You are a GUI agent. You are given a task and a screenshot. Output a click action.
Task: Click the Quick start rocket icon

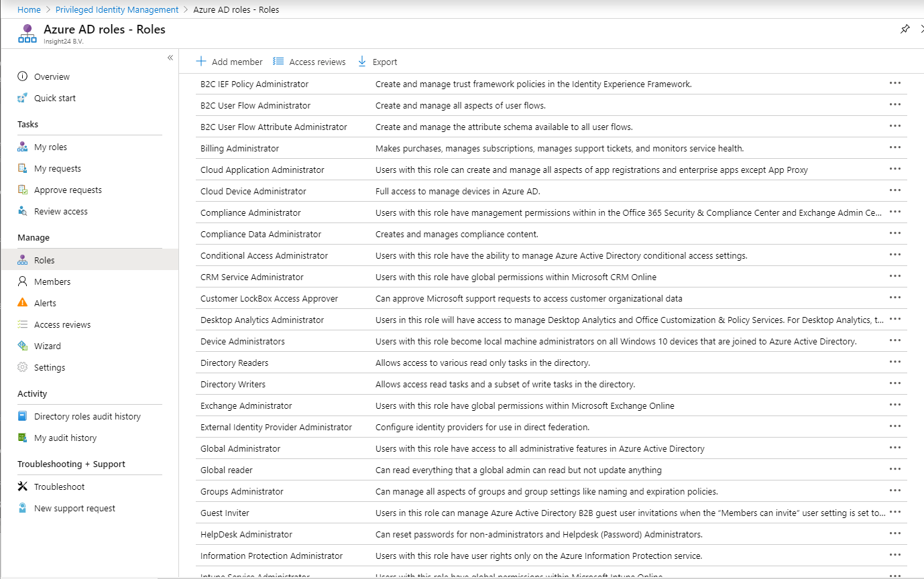point(23,98)
